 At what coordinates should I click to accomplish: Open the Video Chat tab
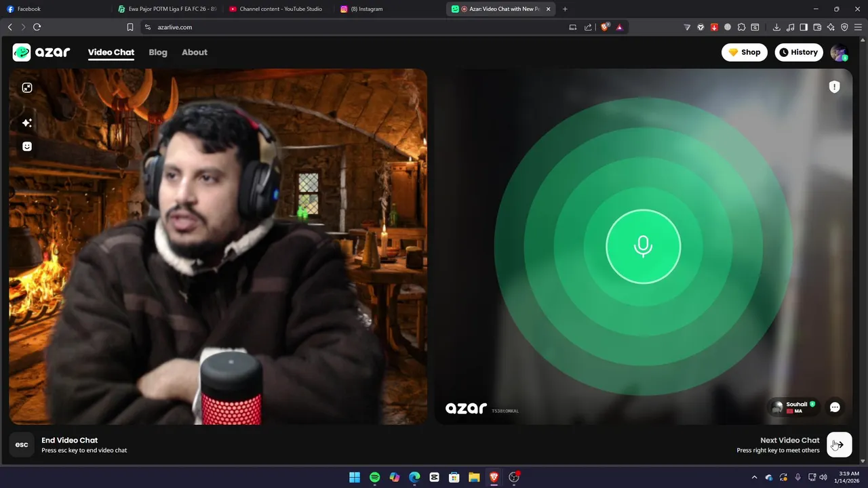[x=111, y=52]
